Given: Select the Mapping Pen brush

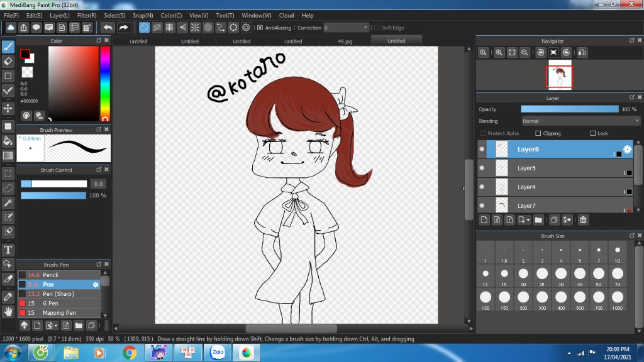Looking at the screenshot, I should (59, 313).
